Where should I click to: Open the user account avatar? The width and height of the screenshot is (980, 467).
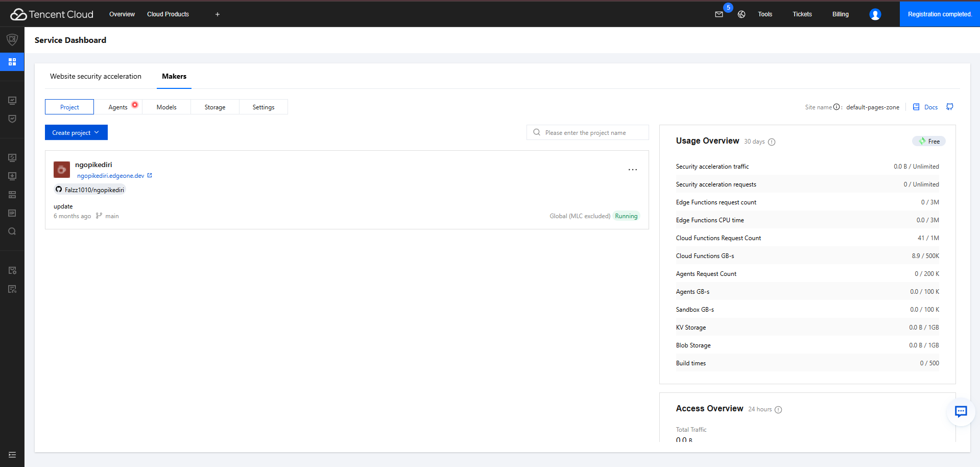[x=875, y=14]
